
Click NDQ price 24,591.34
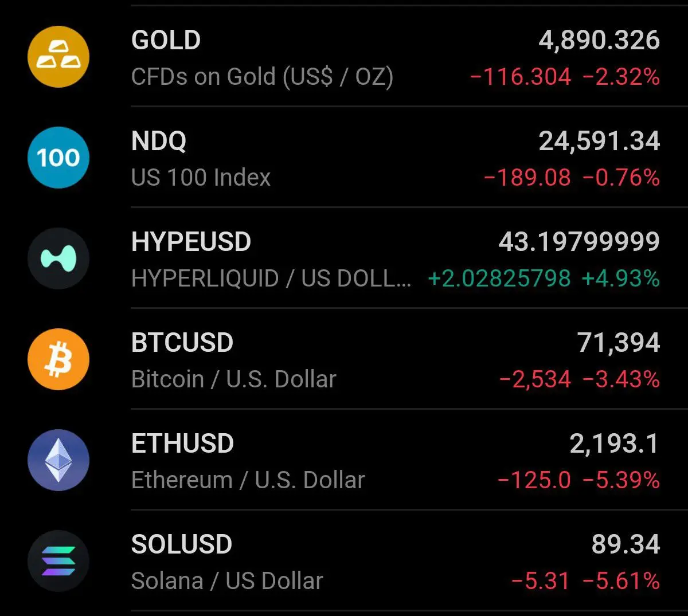(599, 142)
